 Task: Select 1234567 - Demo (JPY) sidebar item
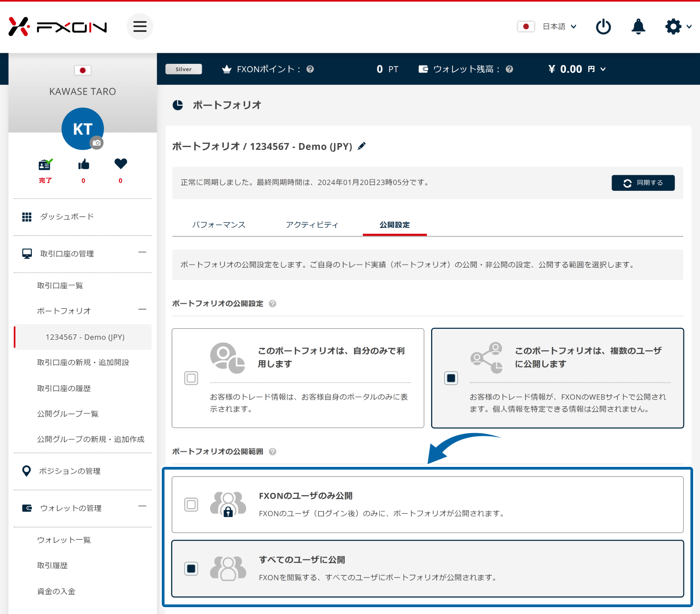[x=82, y=337]
